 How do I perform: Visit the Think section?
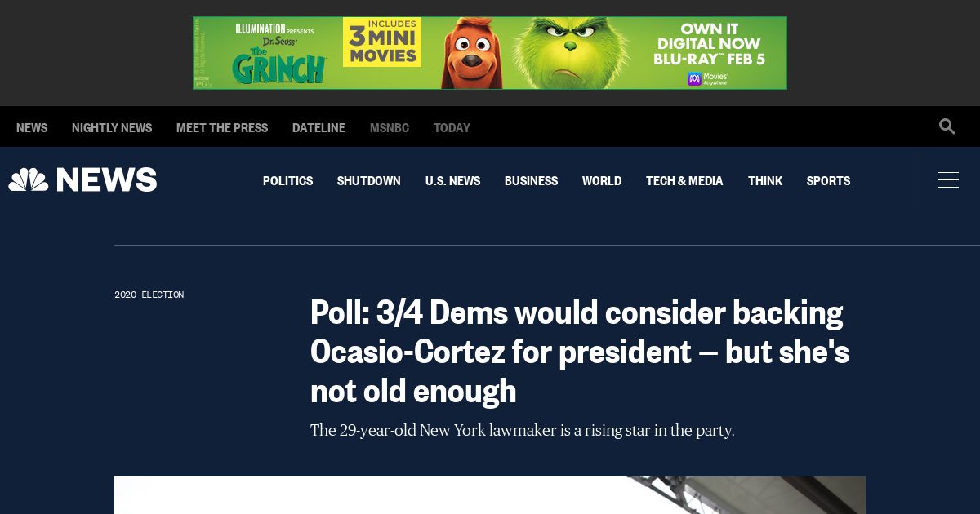point(765,181)
